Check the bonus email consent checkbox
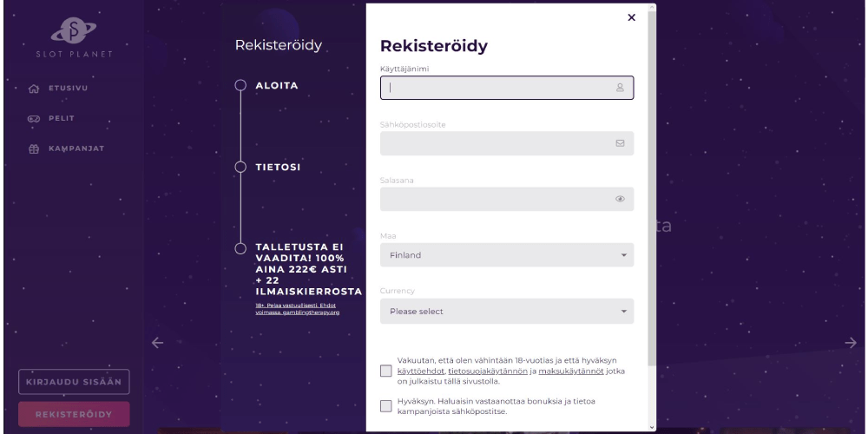 pyautogui.click(x=386, y=406)
